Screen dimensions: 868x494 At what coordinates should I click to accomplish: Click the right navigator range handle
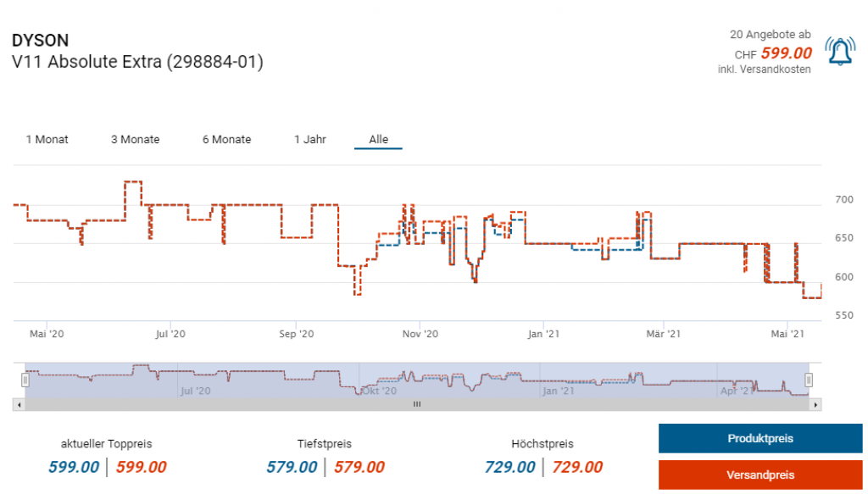pos(809,380)
